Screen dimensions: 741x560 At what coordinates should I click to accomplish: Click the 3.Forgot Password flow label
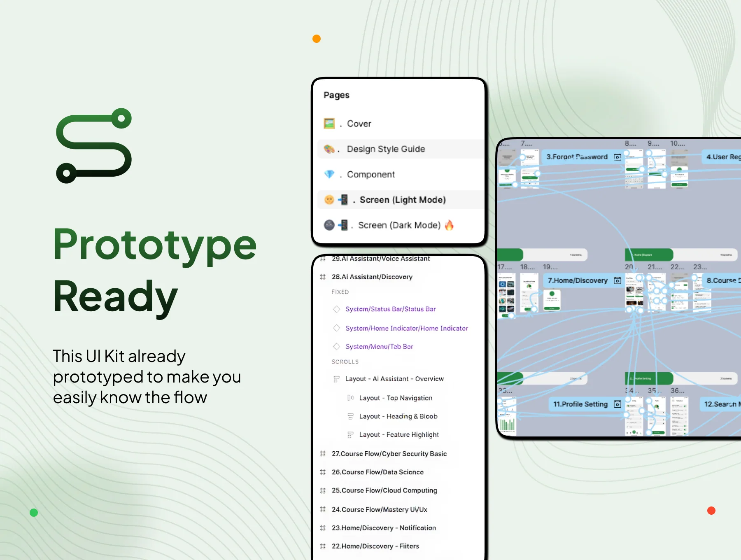coord(577,157)
